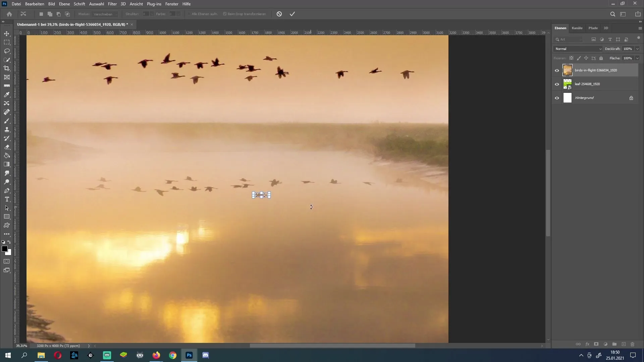Viewport: 644px width, 362px height.
Task: Hide the leaf-254608_1920 layer
Action: [557, 84]
